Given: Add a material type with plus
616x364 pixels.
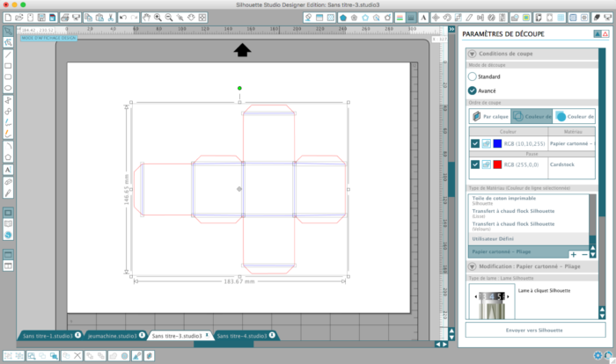Looking at the screenshot, I should point(574,255).
